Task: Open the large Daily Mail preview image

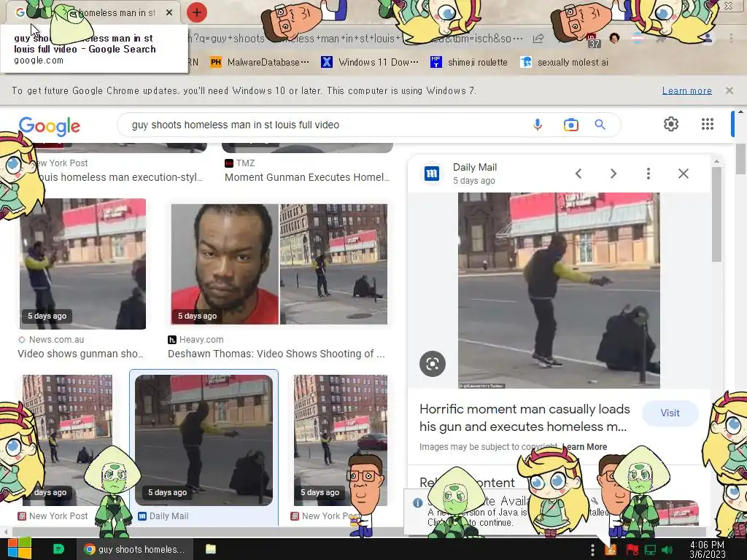Action: (559, 290)
